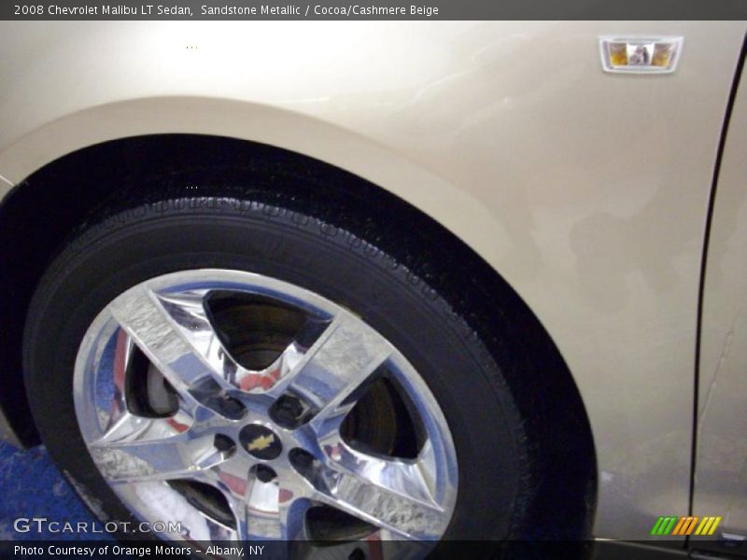Click the 'Cocoa/Cashmere Beige' interior label

click(375, 10)
